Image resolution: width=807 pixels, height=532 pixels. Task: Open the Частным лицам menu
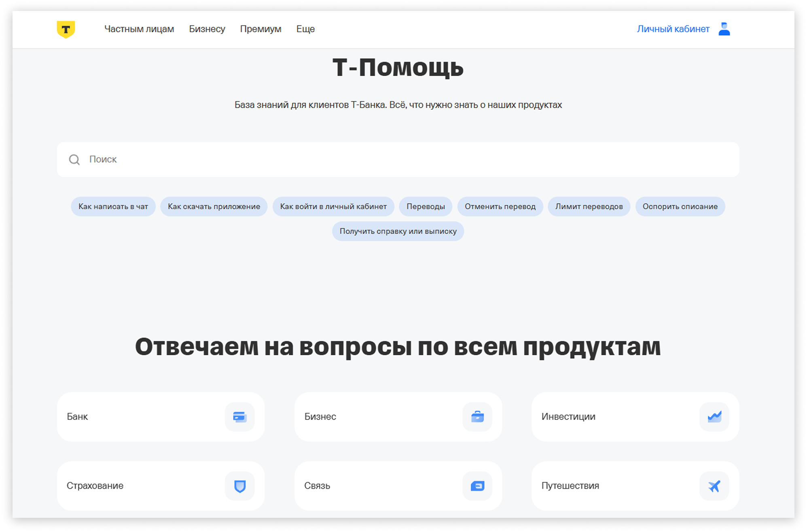click(x=139, y=29)
